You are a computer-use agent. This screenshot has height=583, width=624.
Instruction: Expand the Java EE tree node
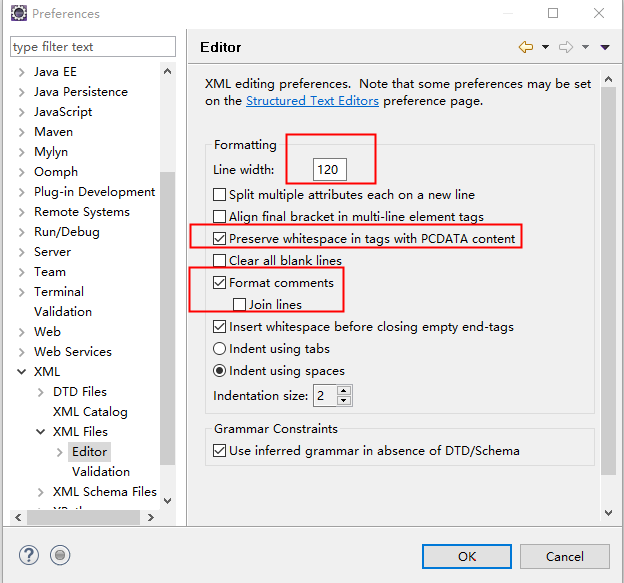coord(22,72)
